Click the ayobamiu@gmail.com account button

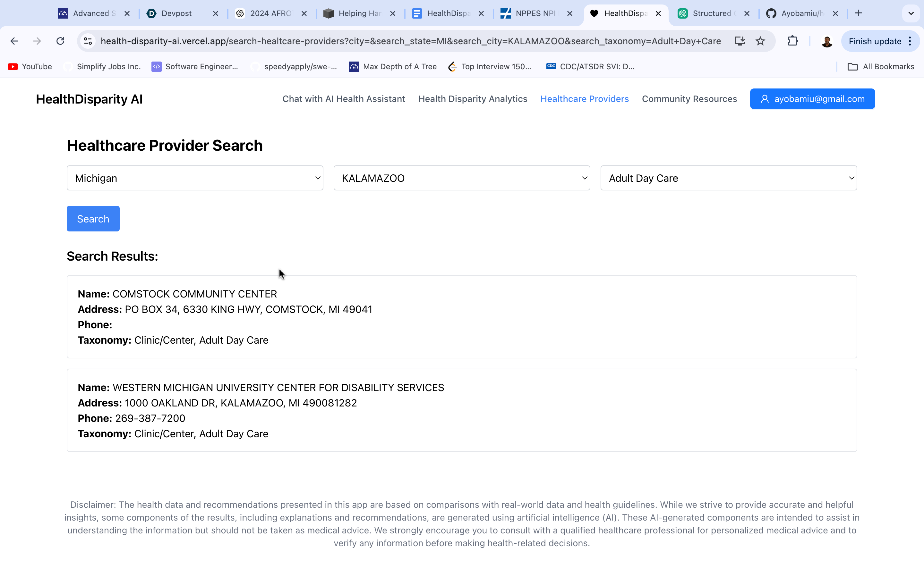coord(812,99)
